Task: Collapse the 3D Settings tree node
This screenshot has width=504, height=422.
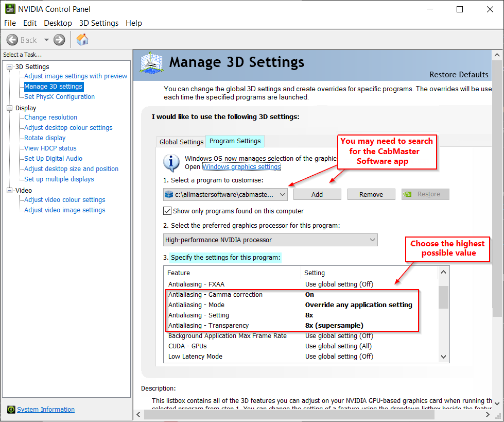Action: click(9, 66)
